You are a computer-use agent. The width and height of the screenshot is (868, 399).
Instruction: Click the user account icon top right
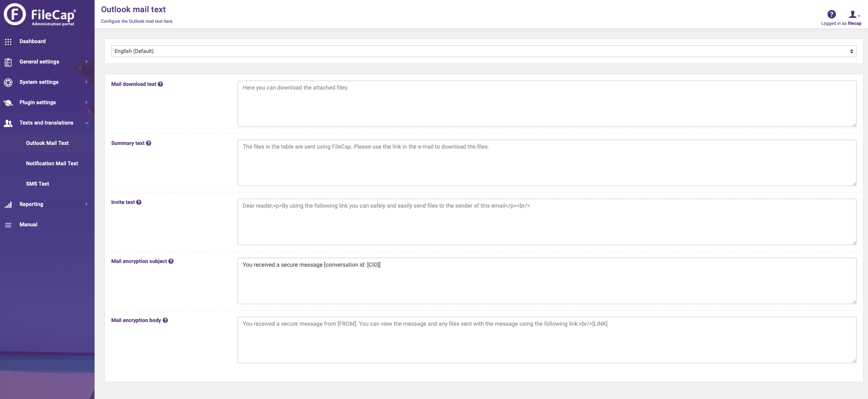(x=853, y=15)
